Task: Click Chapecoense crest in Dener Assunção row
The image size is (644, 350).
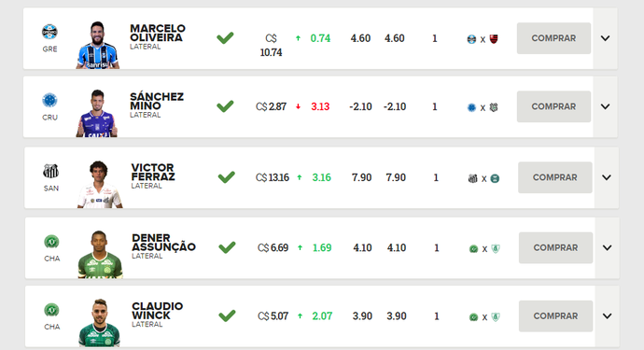Action: 51,242
